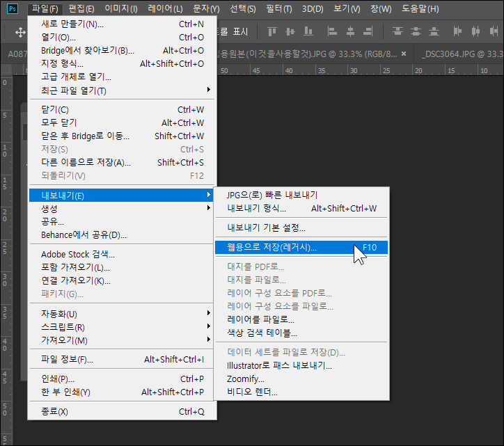This screenshot has height=446, width=504.
Task: Select Bridge에서 찾아보기(B)... menu item
Action: pyautogui.click(x=123, y=51)
